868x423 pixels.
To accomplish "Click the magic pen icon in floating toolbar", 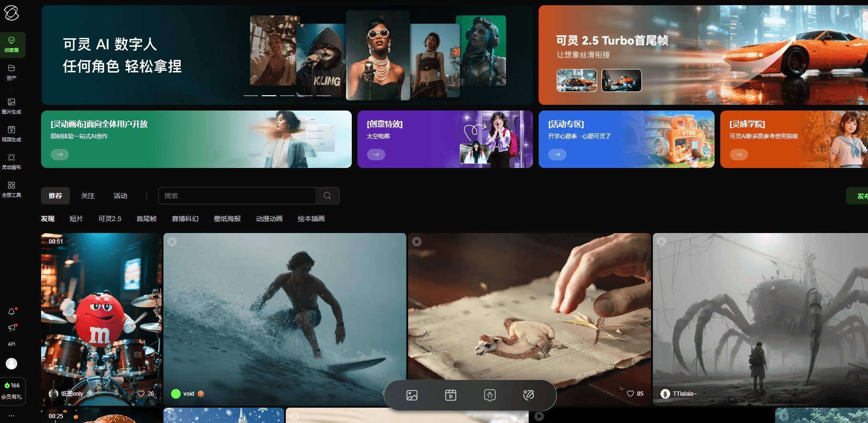I will [x=528, y=395].
